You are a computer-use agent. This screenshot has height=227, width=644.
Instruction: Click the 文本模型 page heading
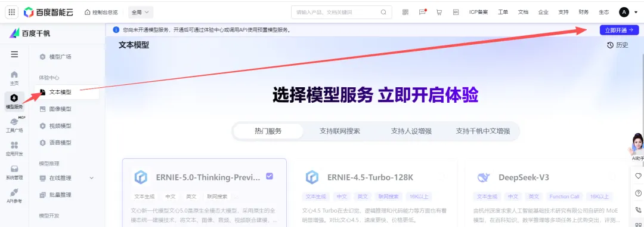click(134, 45)
